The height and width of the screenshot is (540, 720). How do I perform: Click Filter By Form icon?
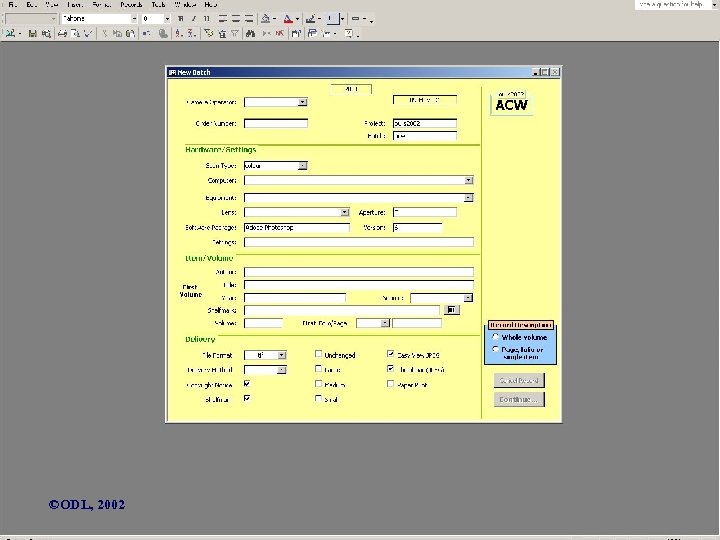click(222, 33)
